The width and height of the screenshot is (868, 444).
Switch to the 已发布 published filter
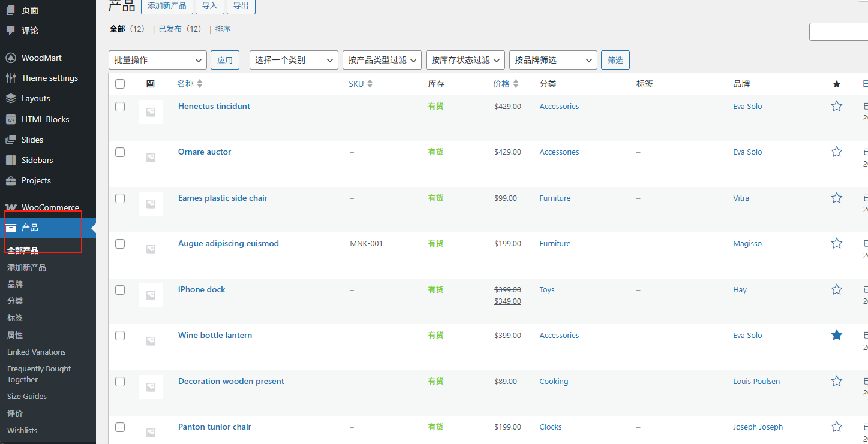coord(170,29)
